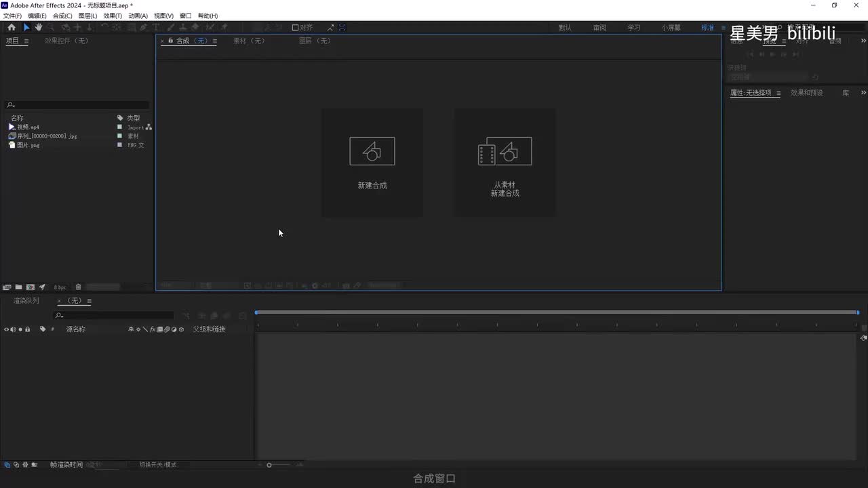Viewport: 868px width, 488px height.
Task: Switch to the 效果控件 (无) tab
Action: 66,41
